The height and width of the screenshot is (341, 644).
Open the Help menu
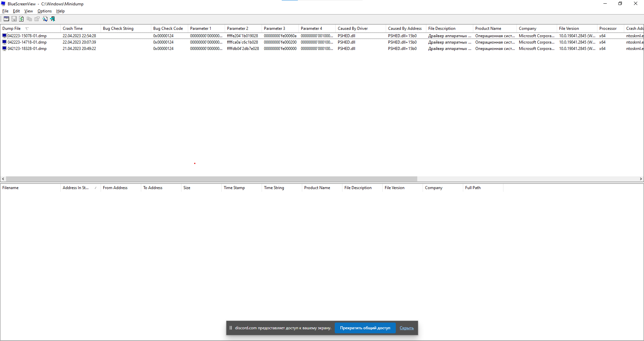[x=60, y=11]
